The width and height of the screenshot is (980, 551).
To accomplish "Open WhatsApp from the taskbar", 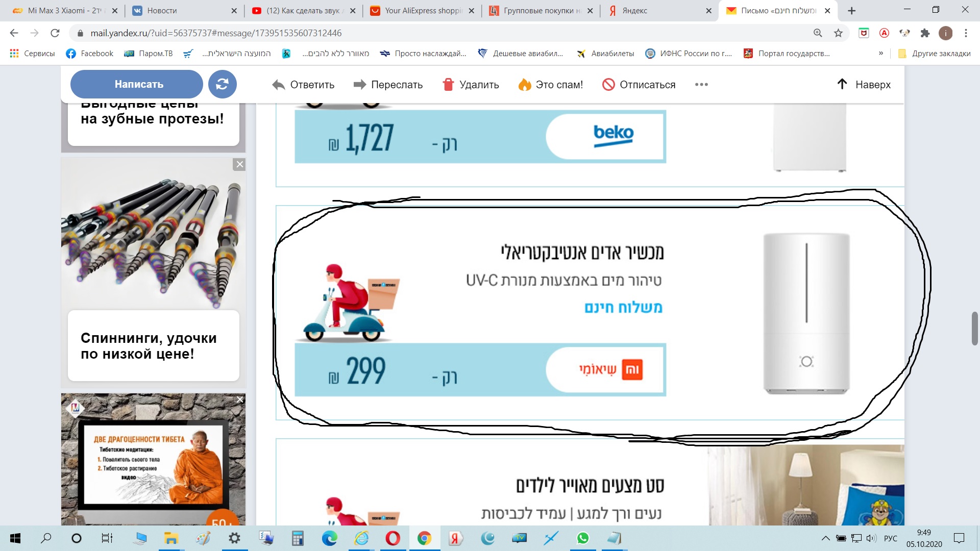I will [x=582, y=538].
